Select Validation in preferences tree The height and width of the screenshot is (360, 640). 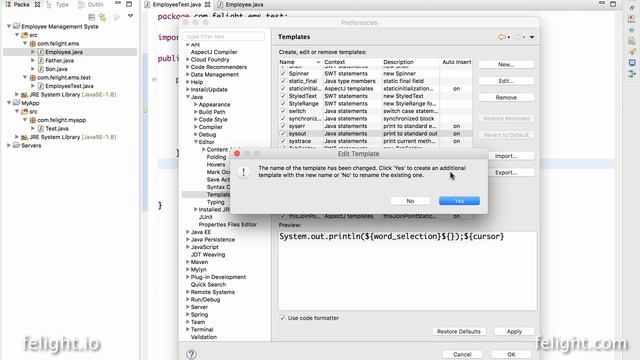pos(204,337)
